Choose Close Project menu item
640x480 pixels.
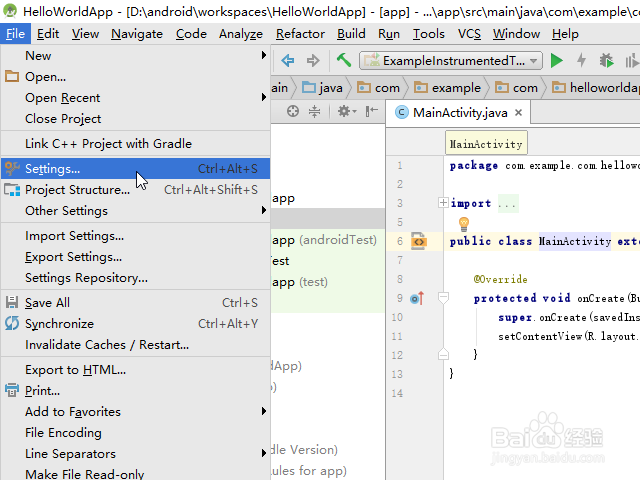click(136, 119)
